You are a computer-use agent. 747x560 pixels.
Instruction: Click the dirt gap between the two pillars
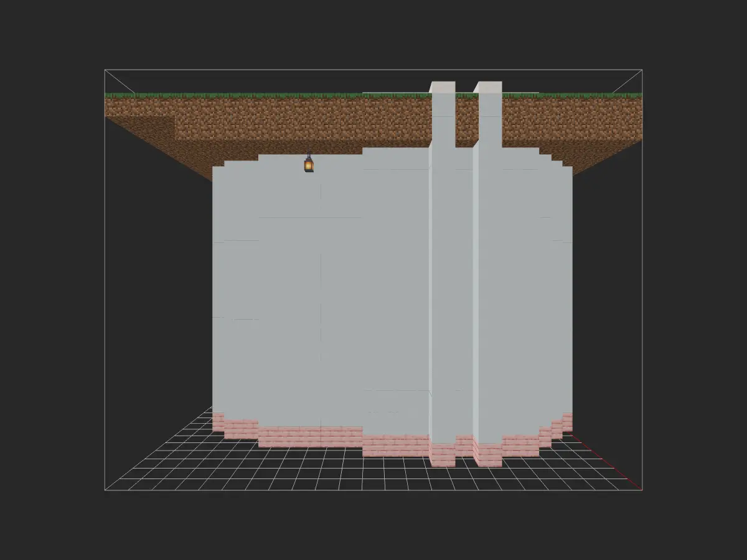(x=466, y=121)
